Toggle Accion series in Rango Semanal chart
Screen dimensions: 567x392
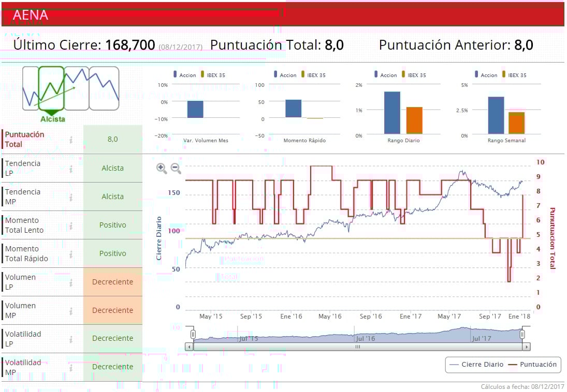pyautogui.click(x=486, y=75)
